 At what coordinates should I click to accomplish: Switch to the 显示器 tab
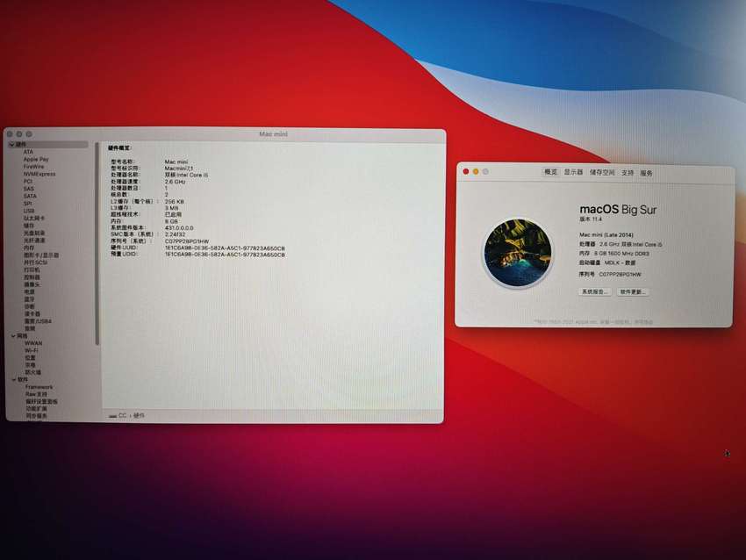pos(573,172)
